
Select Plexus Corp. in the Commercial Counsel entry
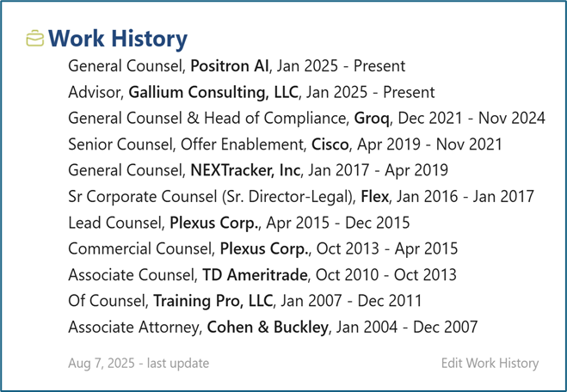[262, 249]
